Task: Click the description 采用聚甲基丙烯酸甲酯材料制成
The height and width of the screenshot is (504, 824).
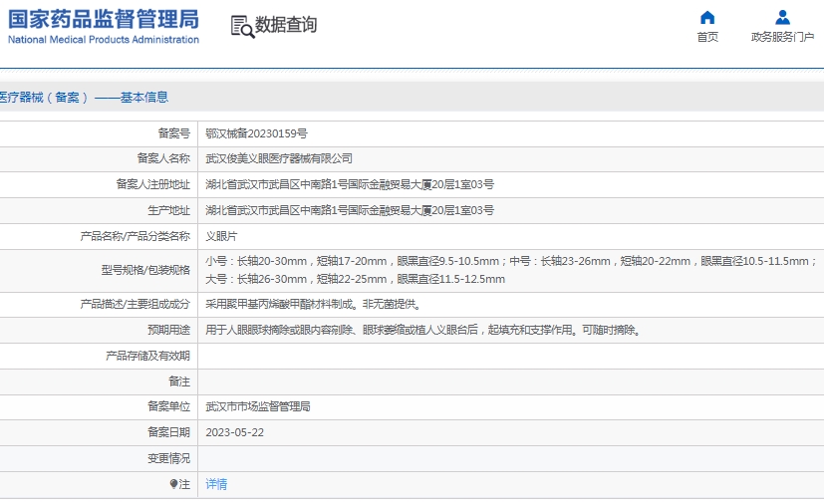Action: coord(313,304)
